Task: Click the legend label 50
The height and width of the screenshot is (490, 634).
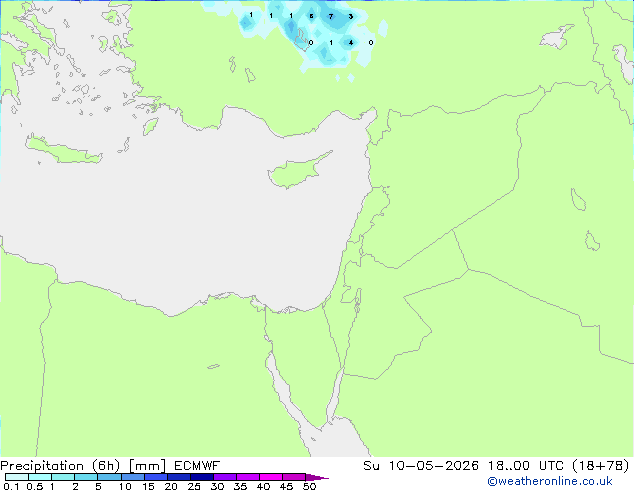Action: (x=309, y=486)
